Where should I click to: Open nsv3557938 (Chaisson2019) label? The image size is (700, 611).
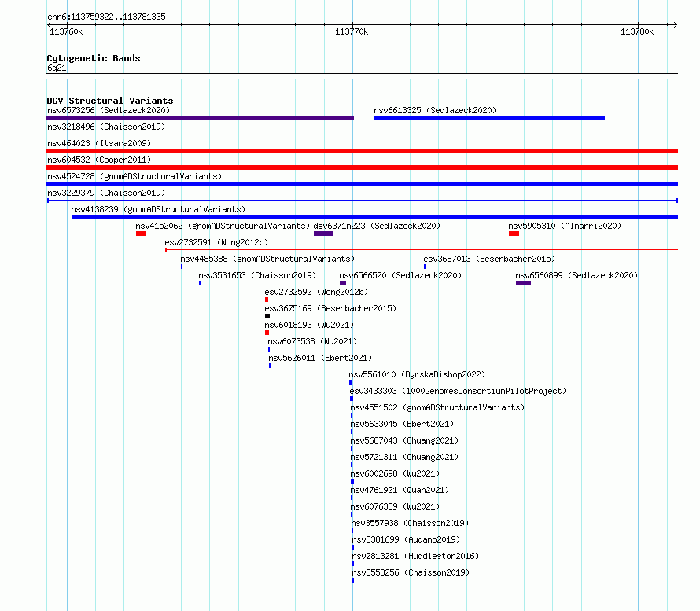pyautogui.click(x=410, y=523)
